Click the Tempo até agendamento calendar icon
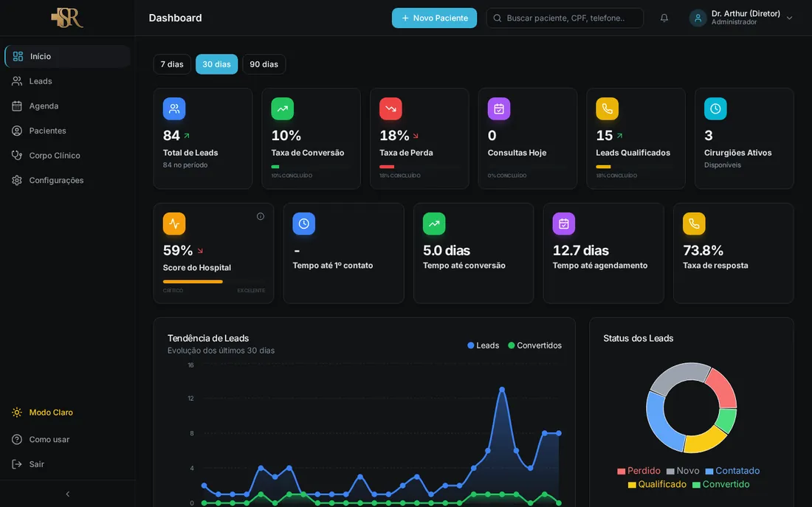The image size is (812, 507). pos(563,224)
